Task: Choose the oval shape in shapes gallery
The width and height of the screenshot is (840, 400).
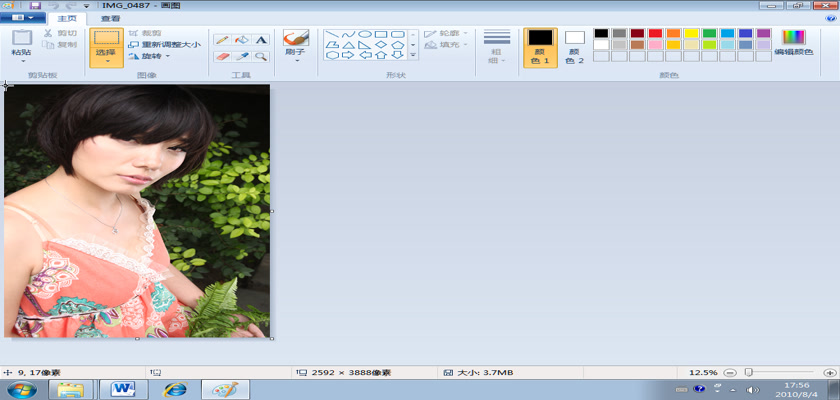Action: click(364, 34)
